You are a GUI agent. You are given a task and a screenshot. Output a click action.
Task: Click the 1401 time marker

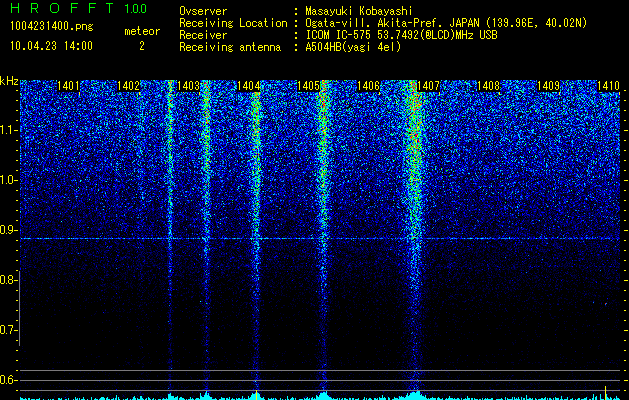point(68,86)
